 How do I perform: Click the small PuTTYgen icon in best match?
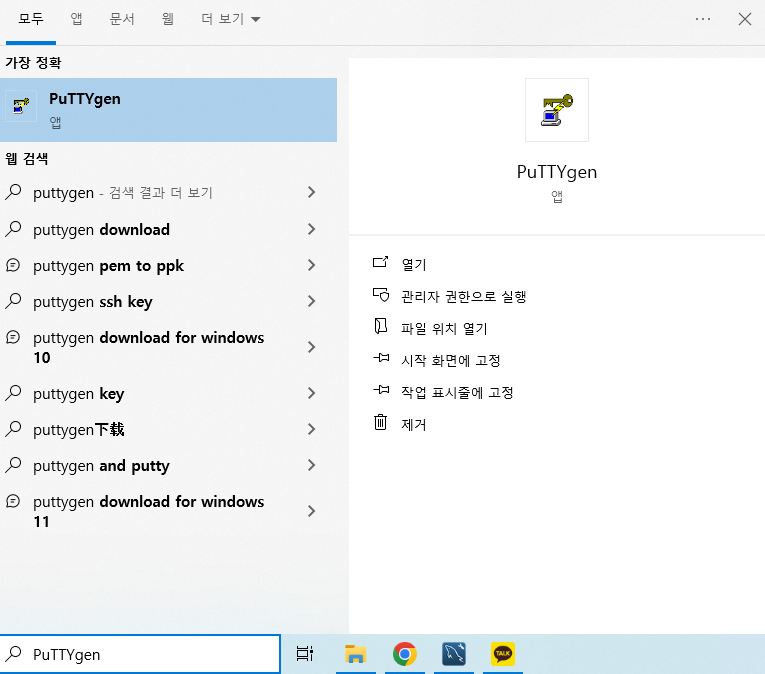[21, 105]
